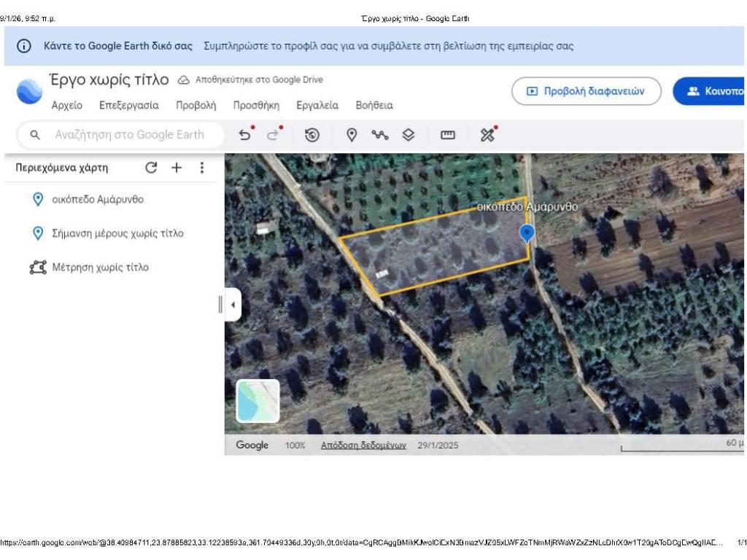747x560 pixels.
Task: Open the Εργαλεία menu
Action: point(317,105)
